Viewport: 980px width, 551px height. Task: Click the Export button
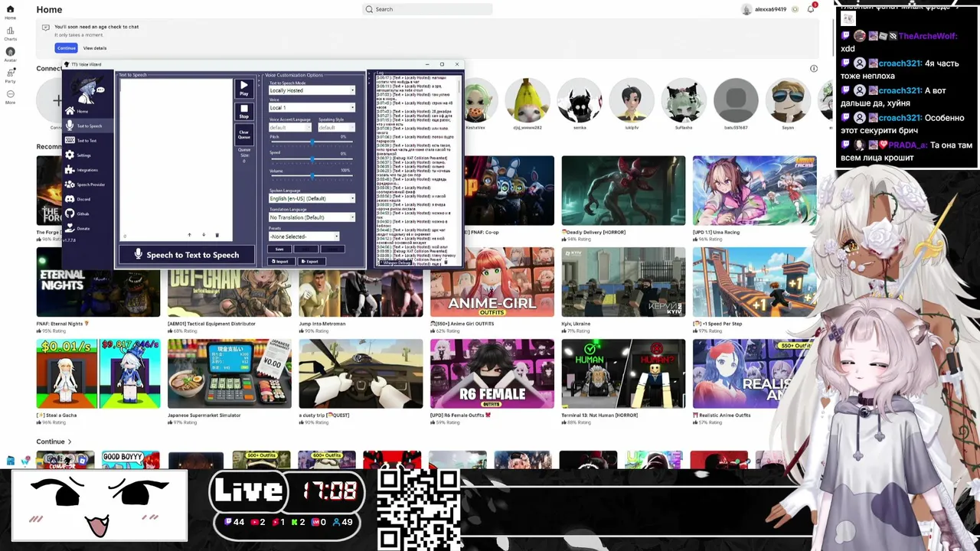(x=310, y=262)
